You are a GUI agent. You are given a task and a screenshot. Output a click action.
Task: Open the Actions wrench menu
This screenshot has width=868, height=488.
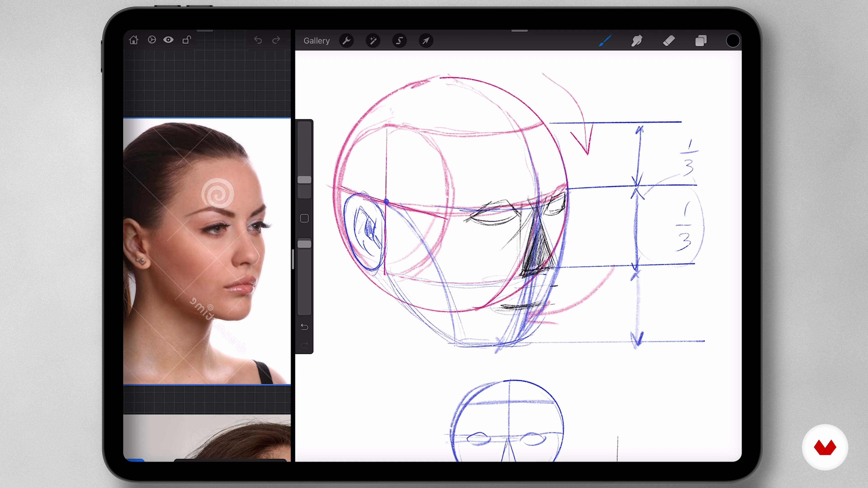pyautogui.click(x=346, y=41)
